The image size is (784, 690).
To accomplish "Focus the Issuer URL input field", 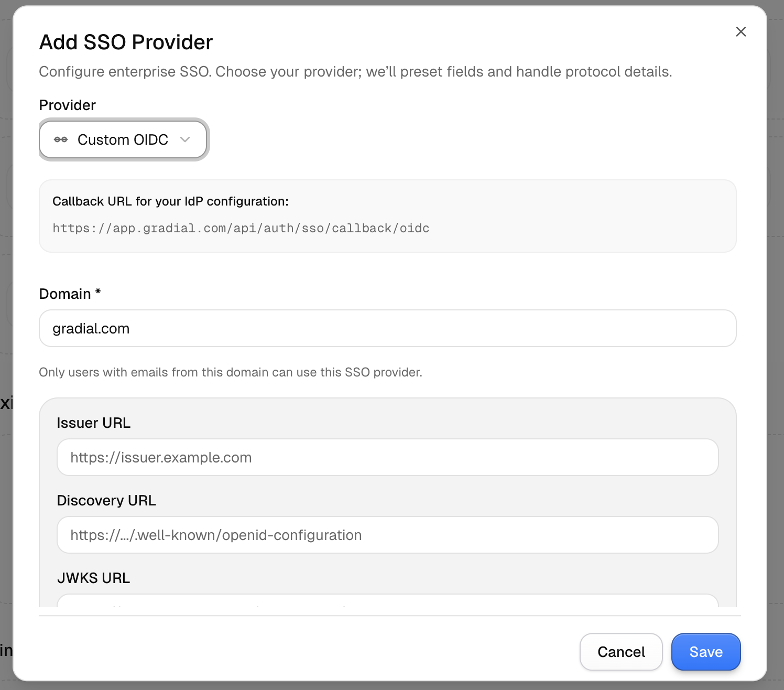I will [388, 457].
